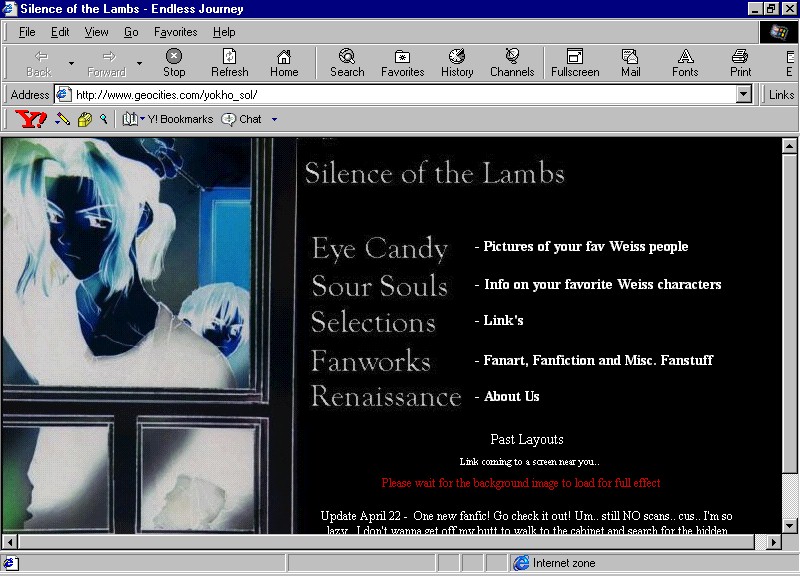Click the IE page icon in status bar
Screen dimensions: 800x576
pyautogui.click(x=11, y=563)
